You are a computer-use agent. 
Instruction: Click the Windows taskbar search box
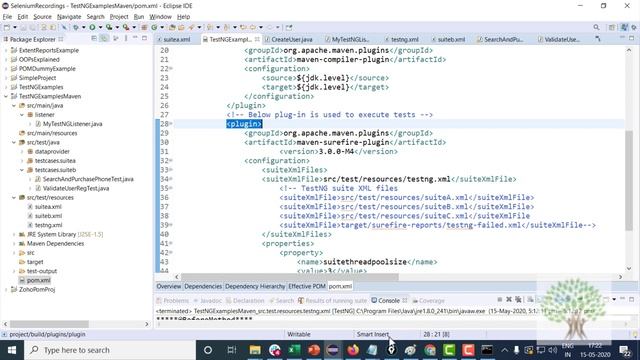[110, 350]
